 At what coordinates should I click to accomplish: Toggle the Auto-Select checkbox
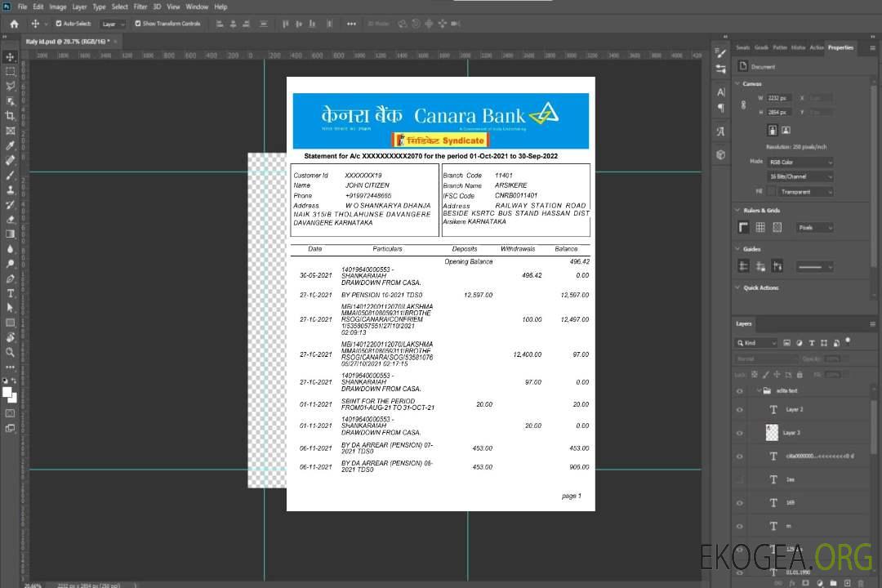(x=59, y=24)
